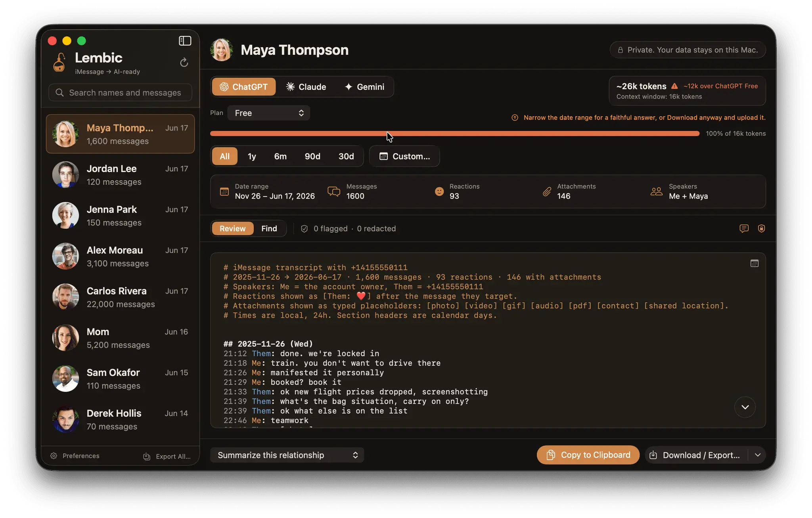Toggle the sidebar panel icon
The width and height of the screenshot is (812, 518).
click(185, 41)
